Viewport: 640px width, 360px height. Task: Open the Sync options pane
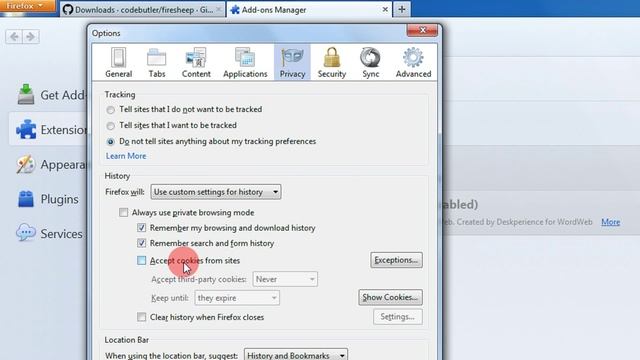pos(371,62)
